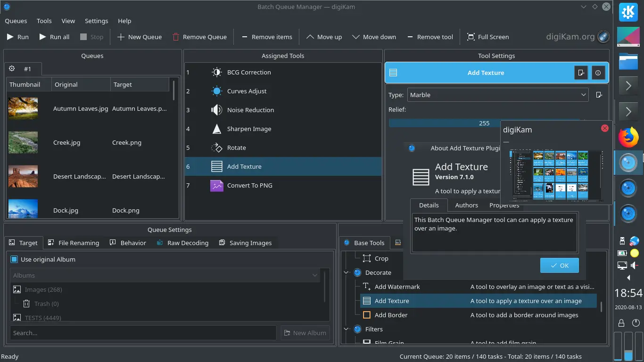
Task: Click the New Album button
Action: click(x=305, y=333)
